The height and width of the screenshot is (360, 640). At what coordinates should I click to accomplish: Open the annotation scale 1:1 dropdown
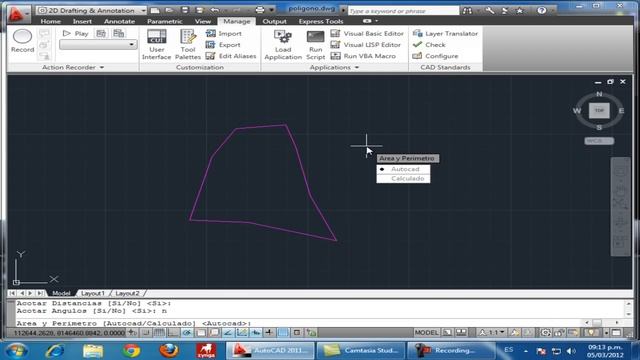coord(493,333)
